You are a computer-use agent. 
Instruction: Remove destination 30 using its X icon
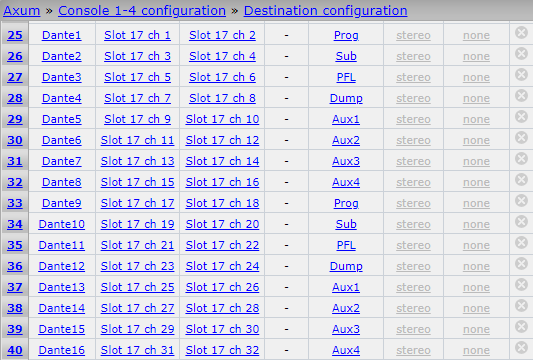[x=521, y=138]
